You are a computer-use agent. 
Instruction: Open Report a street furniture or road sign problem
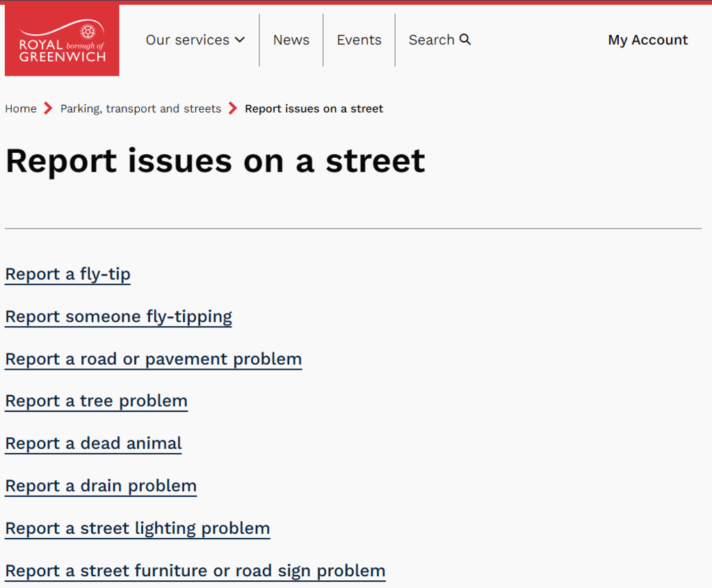coord(195,571)
